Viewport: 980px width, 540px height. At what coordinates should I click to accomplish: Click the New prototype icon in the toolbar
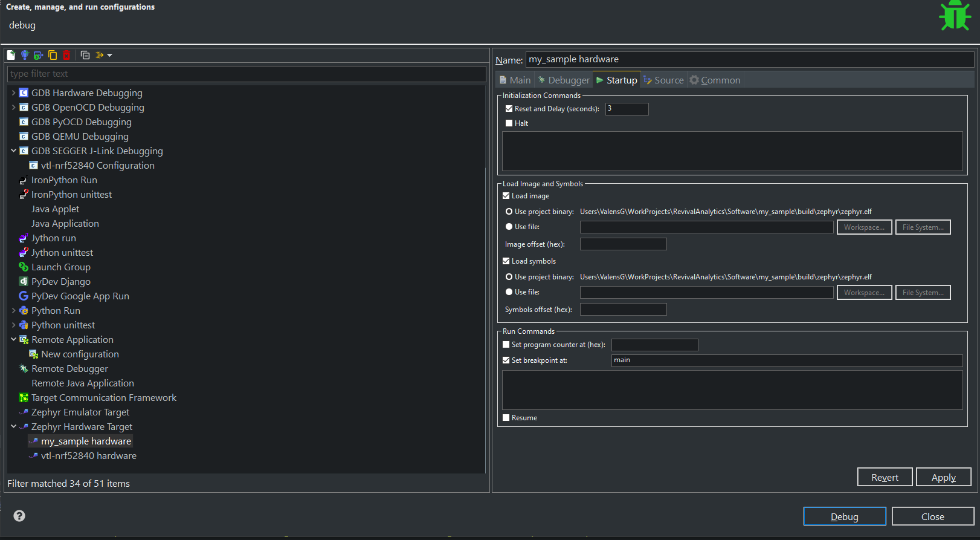click(x=25, y=55)
